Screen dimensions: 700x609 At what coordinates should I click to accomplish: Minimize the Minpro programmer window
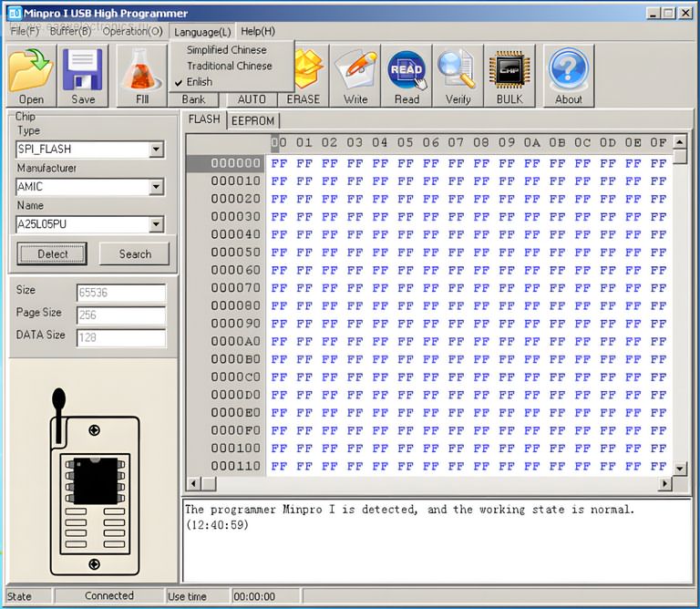click(654, 13)
